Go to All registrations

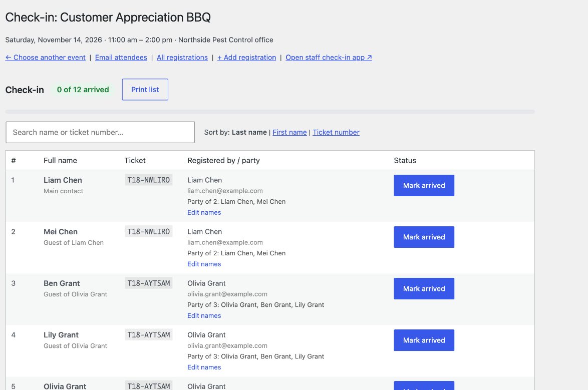click(182, 58)
